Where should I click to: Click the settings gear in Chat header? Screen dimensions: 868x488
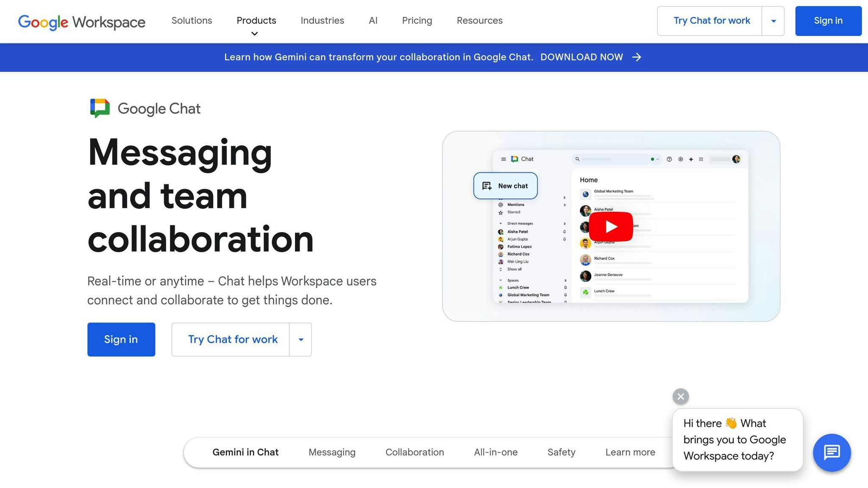[681, 159]
